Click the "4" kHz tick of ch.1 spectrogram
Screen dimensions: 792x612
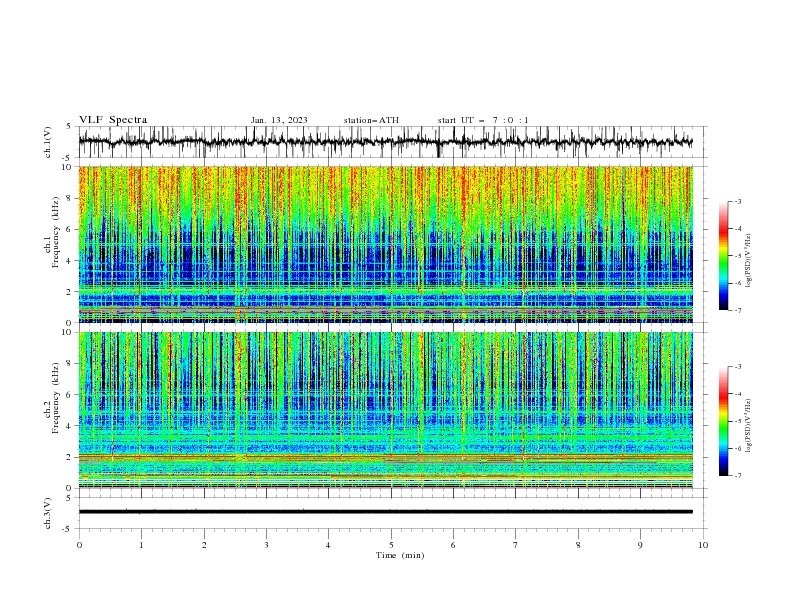click(70, 261)
